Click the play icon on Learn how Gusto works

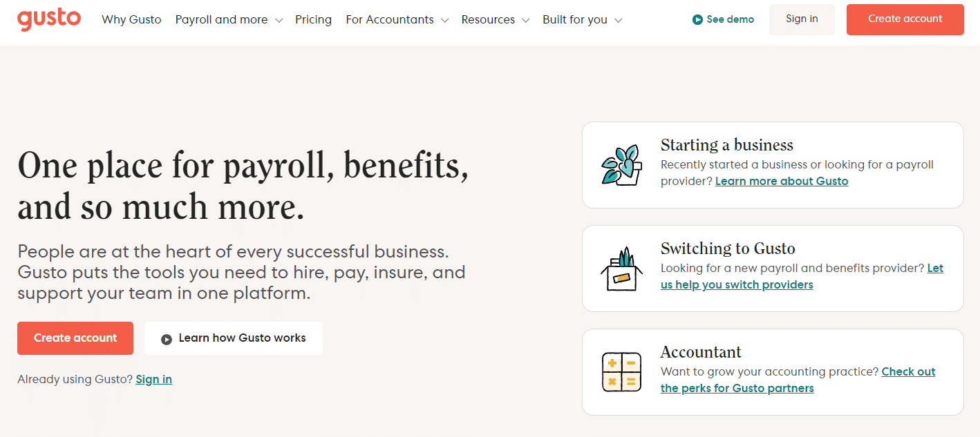[x=167, y=338]
